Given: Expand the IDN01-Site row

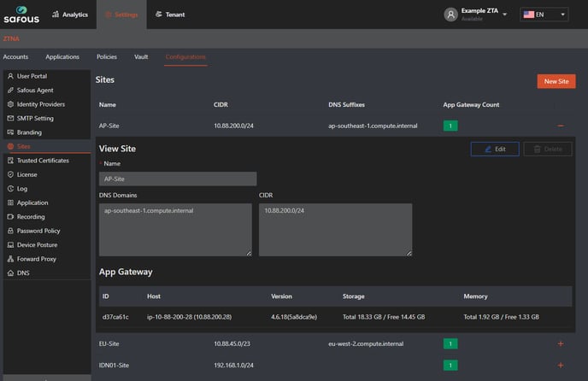Looking at the screenshot, I should tap(561, 365).
